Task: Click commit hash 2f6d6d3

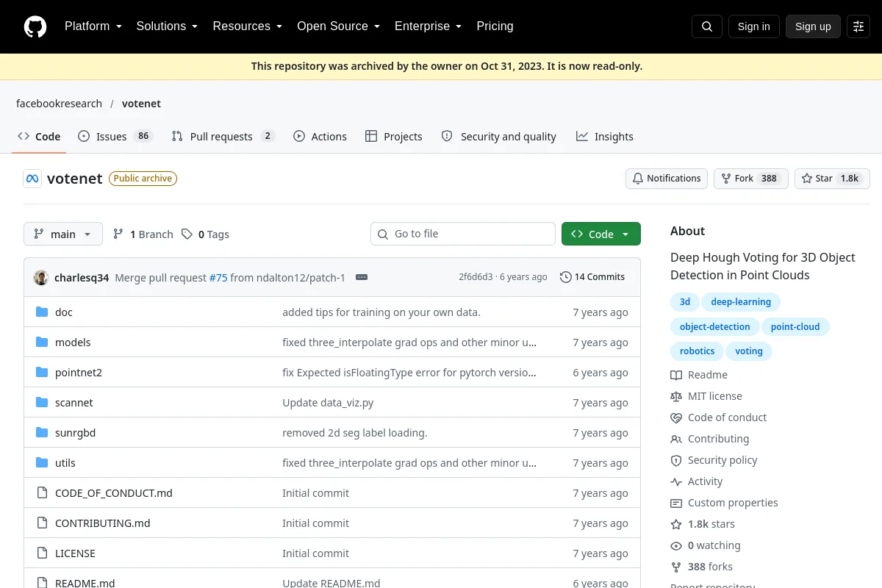Action: pos(476,277)
